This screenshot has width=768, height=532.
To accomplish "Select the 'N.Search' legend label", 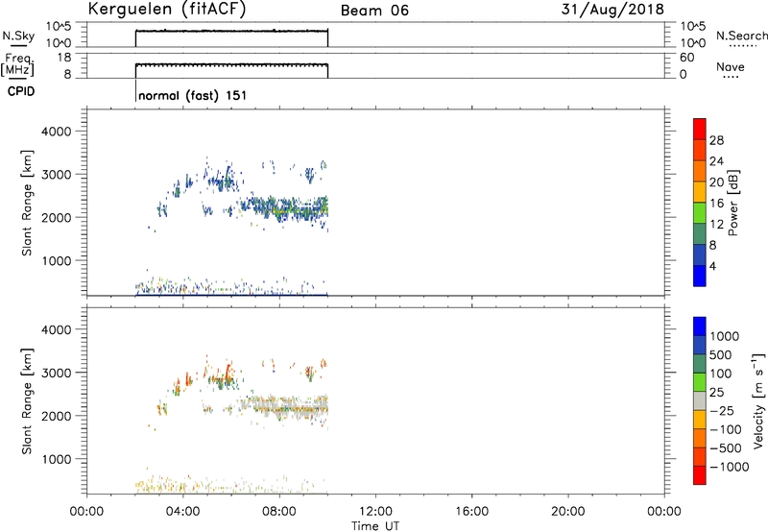I will tap(741, 36).
